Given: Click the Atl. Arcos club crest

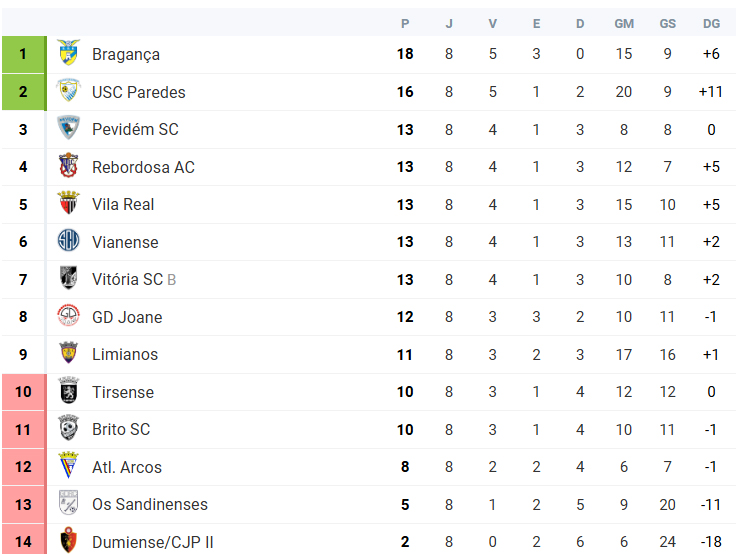Looking at the screenshot, I should click(69, 465).
